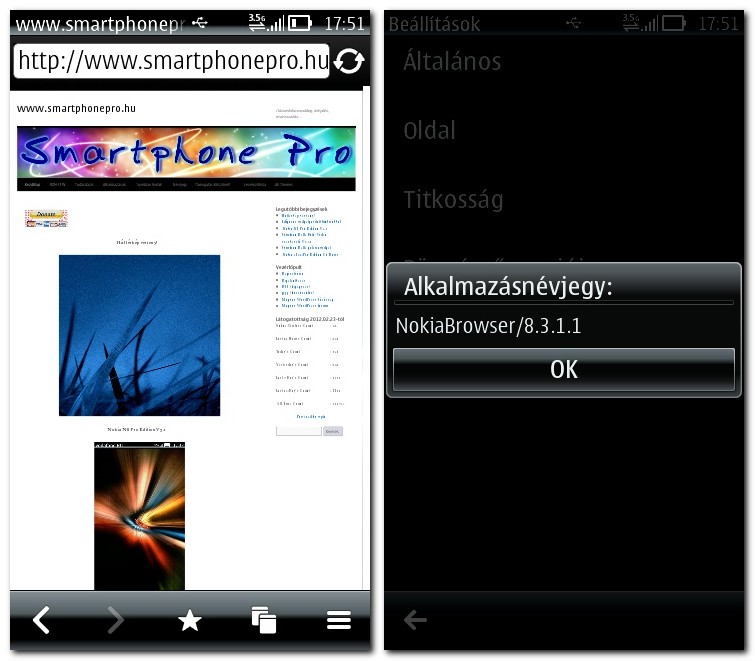Tap the page vertical scrollbar
755x661 pixels.
click(x=367, y=337)
